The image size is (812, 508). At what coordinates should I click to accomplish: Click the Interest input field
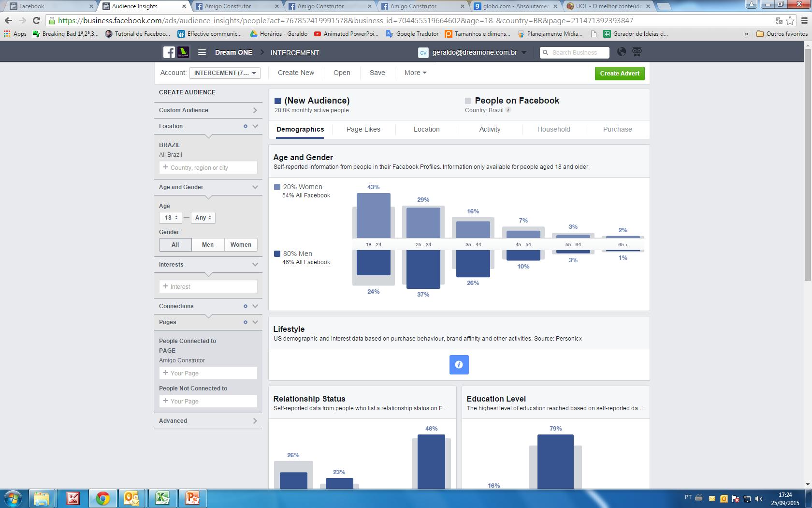pos(208,286)
